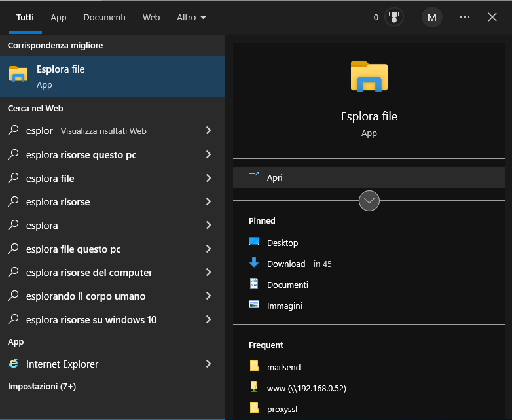Click magnifier beside 'esplora file' suggestion

point(13,178)
